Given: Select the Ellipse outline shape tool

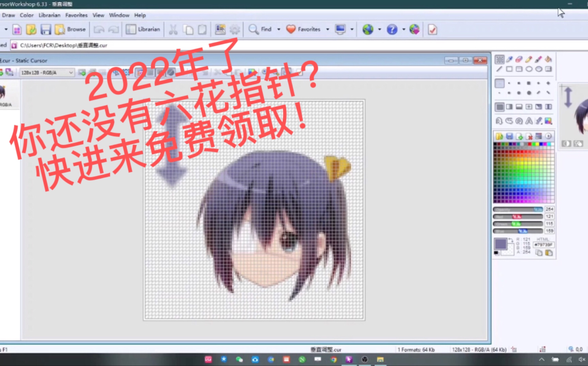Looking at the screenshot, I should (x=529, y=69).
